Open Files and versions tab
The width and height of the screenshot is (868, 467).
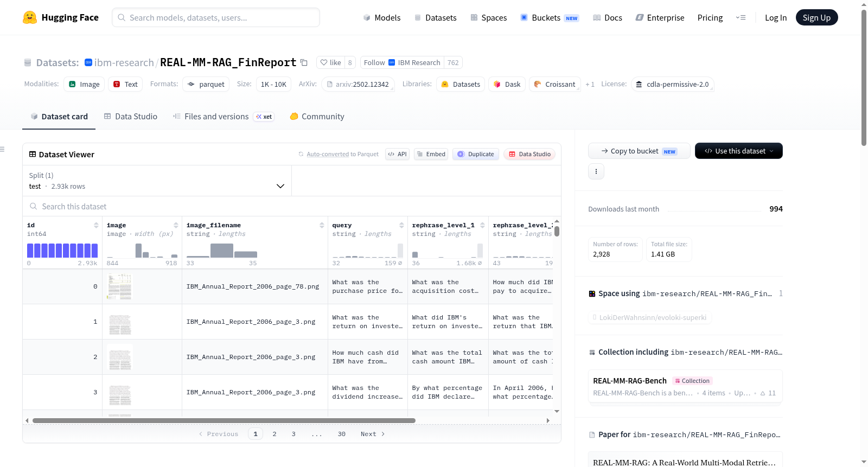(223, 116)
